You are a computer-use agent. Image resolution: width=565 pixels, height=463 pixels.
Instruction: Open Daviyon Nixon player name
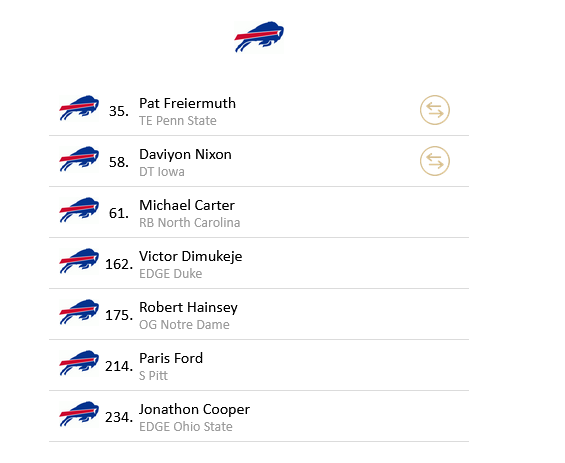coord(185,155)
